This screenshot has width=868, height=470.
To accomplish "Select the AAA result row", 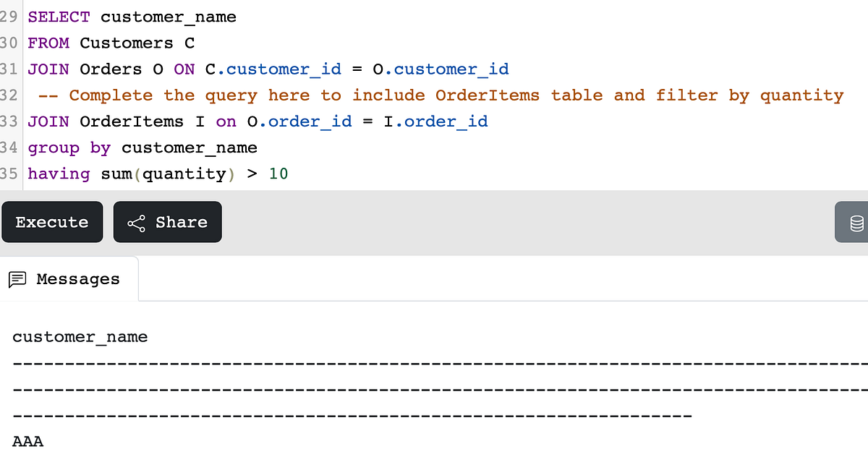I will (x=27, y=441).
